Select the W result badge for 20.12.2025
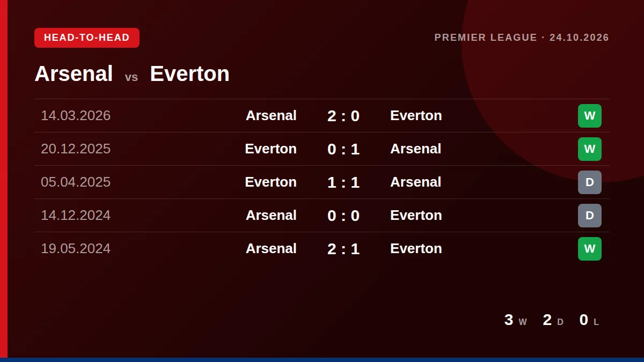The width and height of the screenshot is (644, 362). point(589,149)
